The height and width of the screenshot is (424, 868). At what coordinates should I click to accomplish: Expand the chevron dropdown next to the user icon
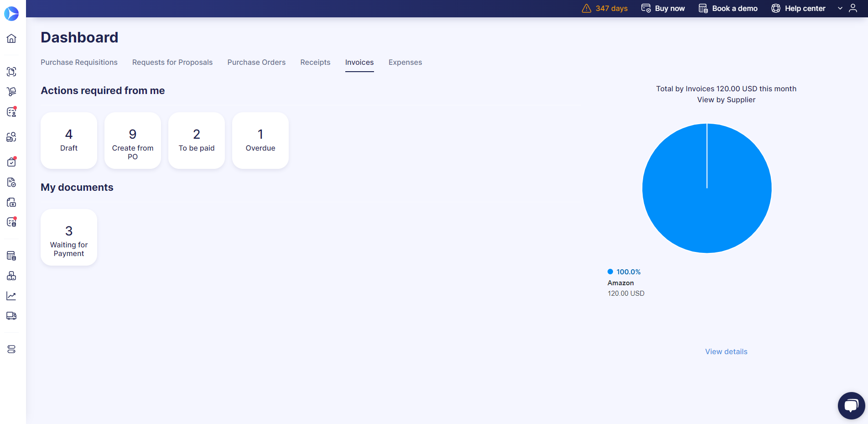point(840,8)
